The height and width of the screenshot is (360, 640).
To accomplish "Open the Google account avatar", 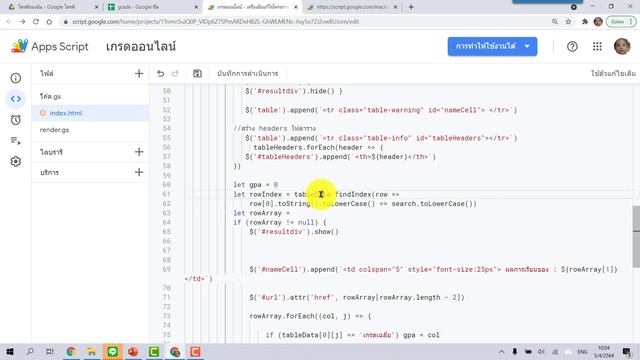I will pyautogui.click(x=622, y=47).
